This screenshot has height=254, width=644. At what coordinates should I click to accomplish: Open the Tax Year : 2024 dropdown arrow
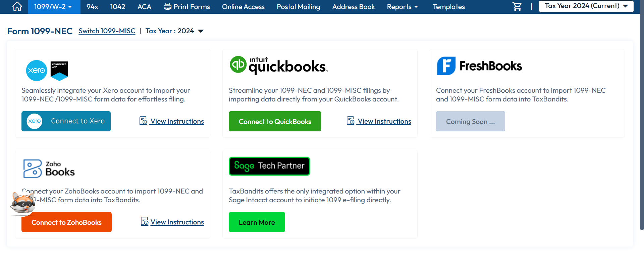[201, 31]
